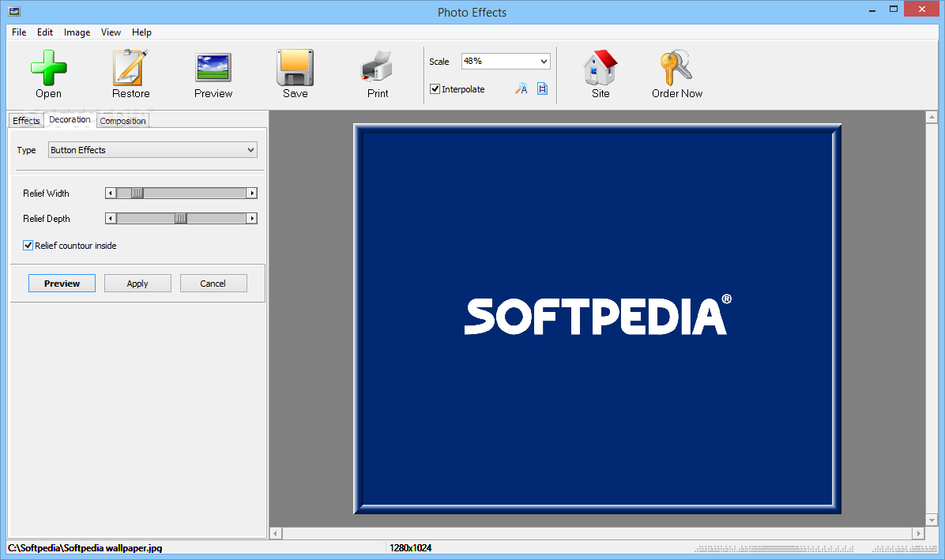The height and width of the screenshot is (560, 945).
Task: Uncheck Relief countour inside option
Action: [x=28, y=245]
